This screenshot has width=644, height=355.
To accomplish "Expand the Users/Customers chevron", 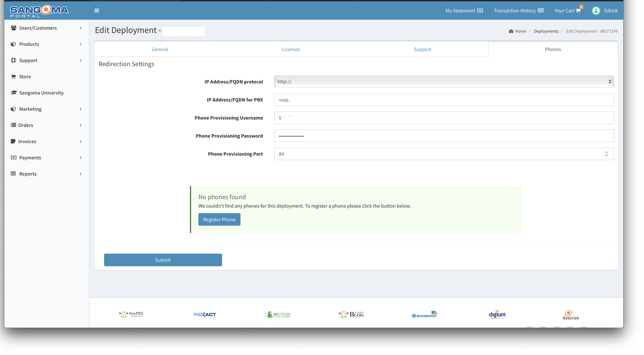I will (x=81, y=28).
